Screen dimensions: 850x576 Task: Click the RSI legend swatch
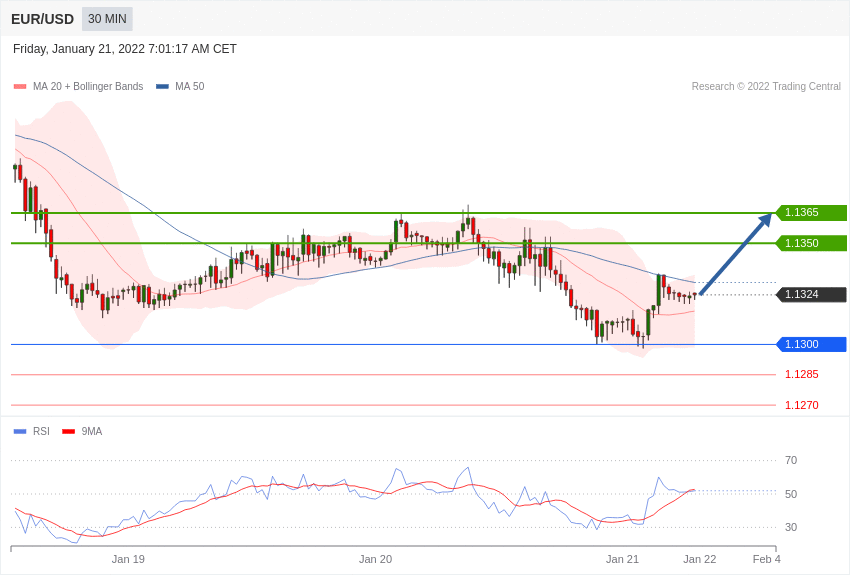coord(20,432)
